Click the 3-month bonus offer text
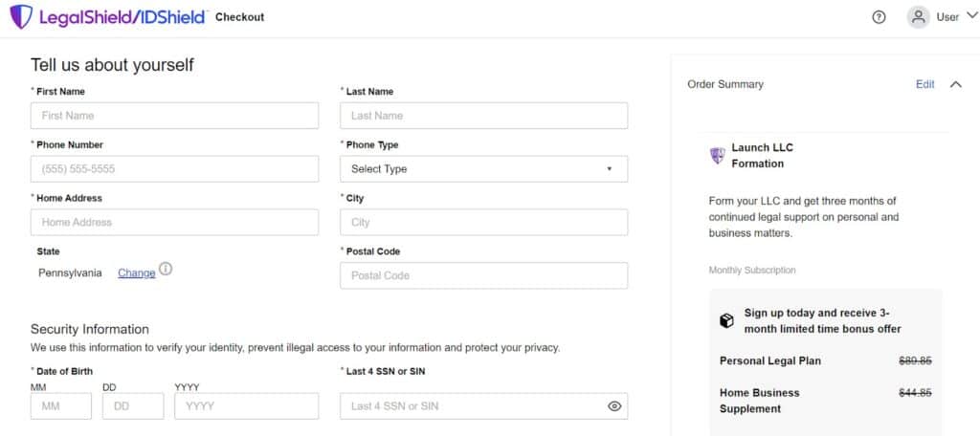Screen dimensions: 980x436 tap(822, 320)
